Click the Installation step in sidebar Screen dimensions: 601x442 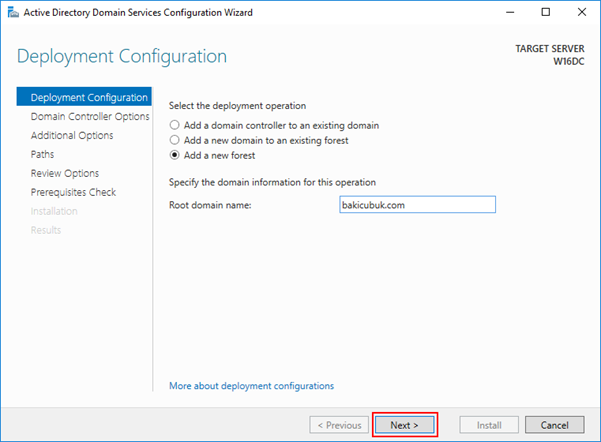pos(54,211)
